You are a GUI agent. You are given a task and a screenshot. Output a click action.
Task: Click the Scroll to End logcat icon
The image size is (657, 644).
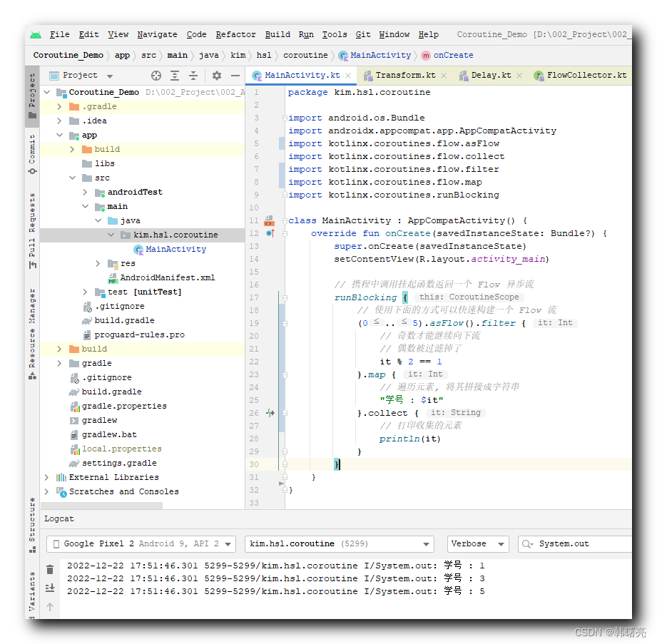(x=50, y=588)
